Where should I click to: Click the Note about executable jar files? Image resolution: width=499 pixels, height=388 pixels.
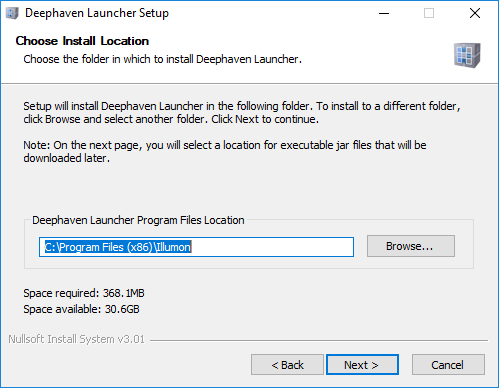point(225,151)
